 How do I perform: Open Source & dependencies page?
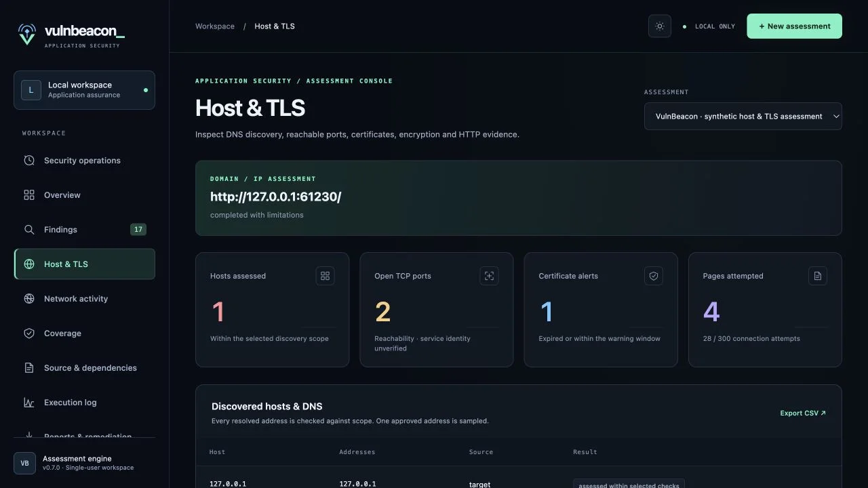click(84, 368)
